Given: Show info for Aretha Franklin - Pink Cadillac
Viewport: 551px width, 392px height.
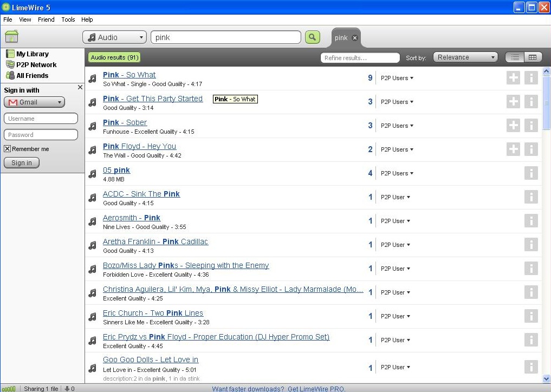Looking at the screenshot, I should point(531,245).
